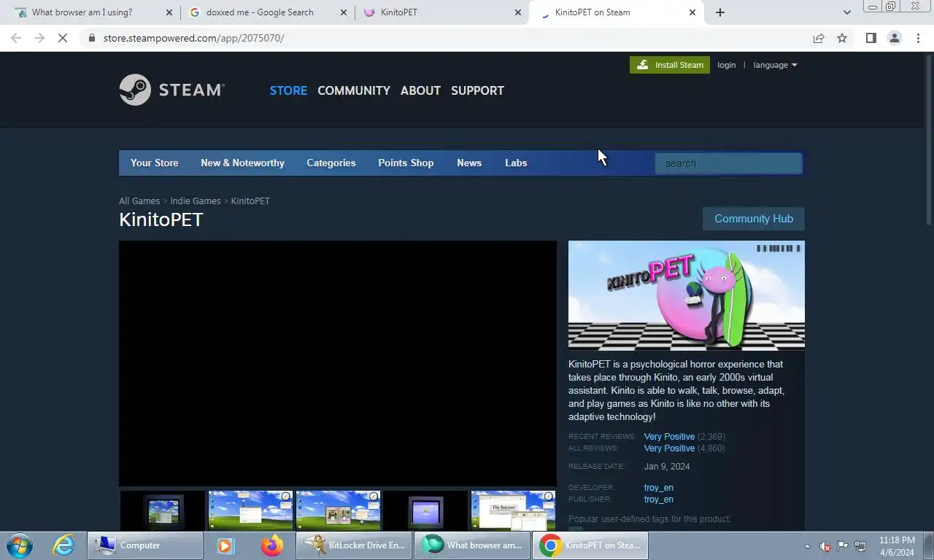Select the third media strip thumbnail

pos(338,510)
